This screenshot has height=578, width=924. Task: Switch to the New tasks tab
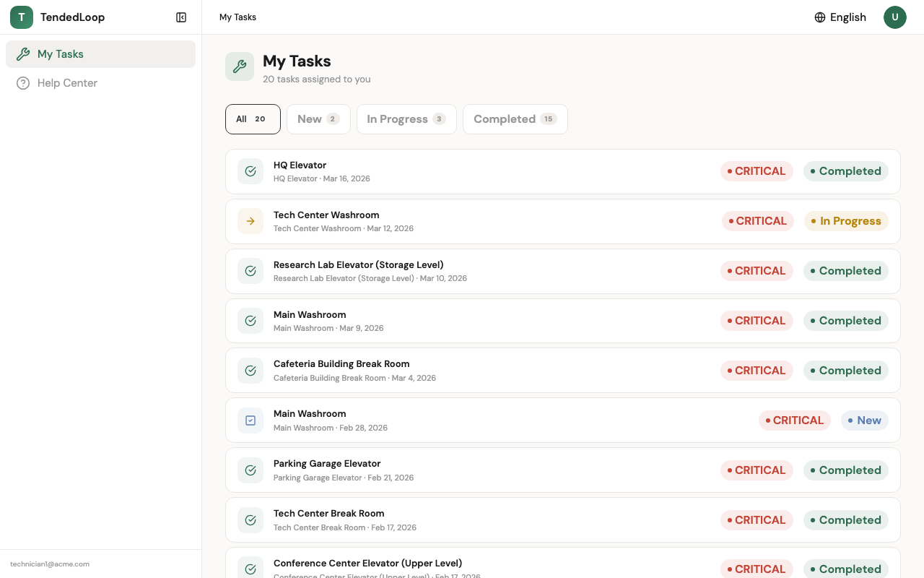pos(318,119)
